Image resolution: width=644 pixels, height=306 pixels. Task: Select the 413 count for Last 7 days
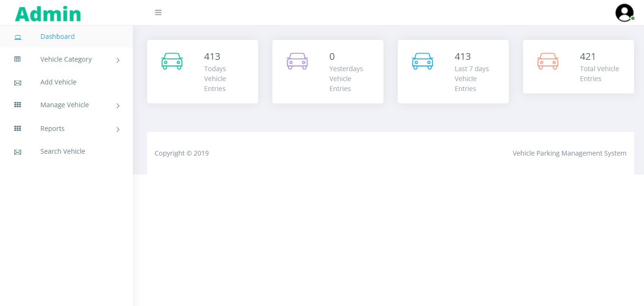[463, 56]
